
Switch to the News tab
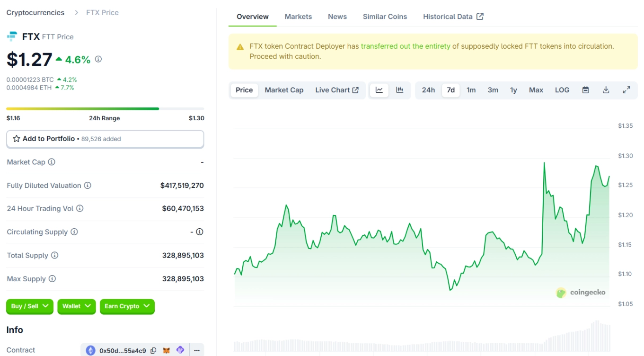point(337,17)
